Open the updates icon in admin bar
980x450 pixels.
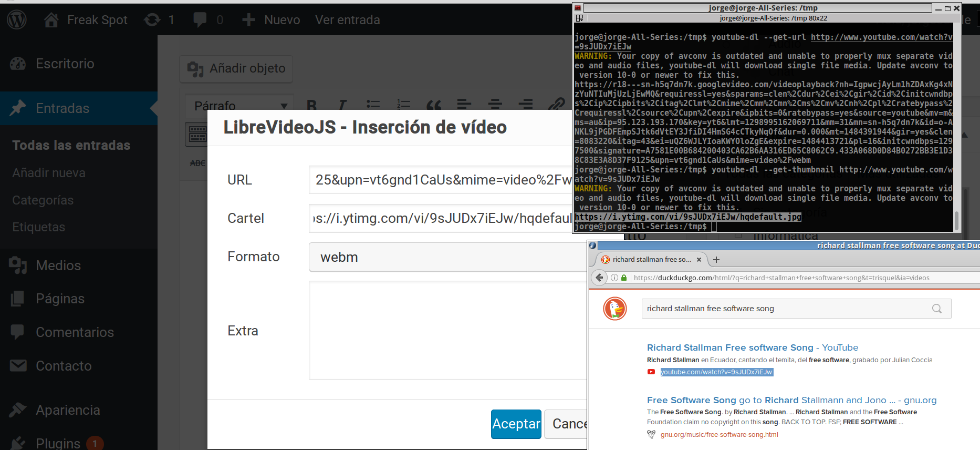(152, 20)
